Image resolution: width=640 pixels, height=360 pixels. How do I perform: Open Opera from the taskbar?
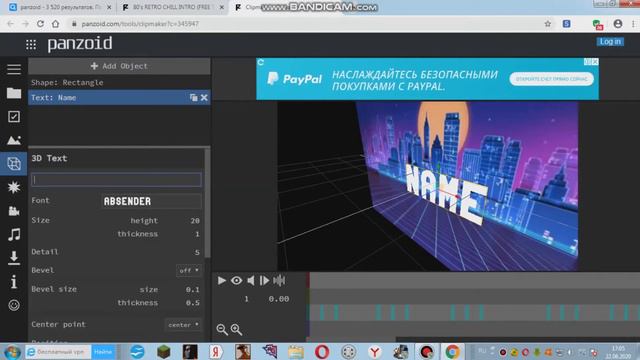click(x=322, y=352)
